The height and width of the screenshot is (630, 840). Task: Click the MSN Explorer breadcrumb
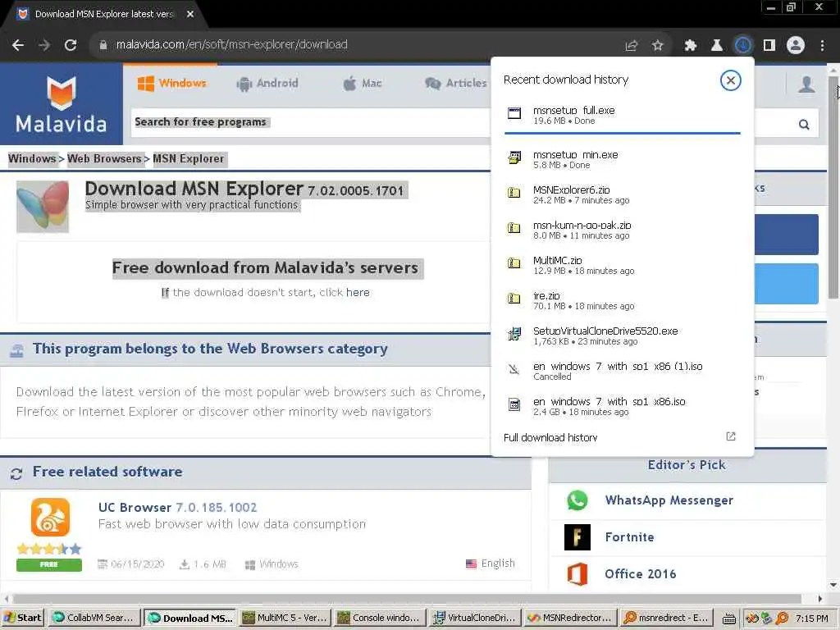(189, 158)
